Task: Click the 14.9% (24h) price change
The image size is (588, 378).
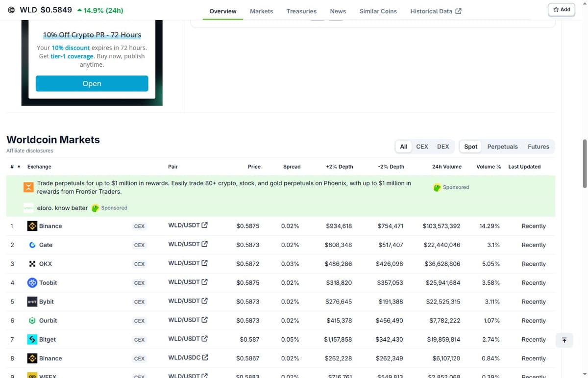Action: click(100, 10)
